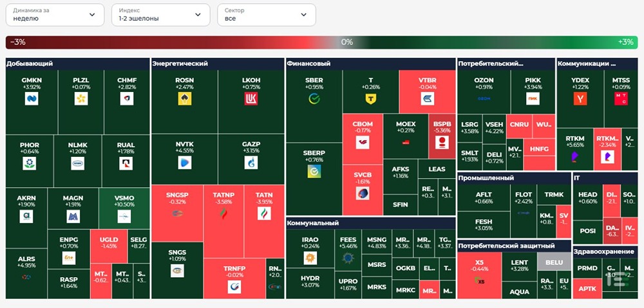644x308 pixels.
Task: Click the YDEX Yandex logo icon
Action: click(580, 98)
